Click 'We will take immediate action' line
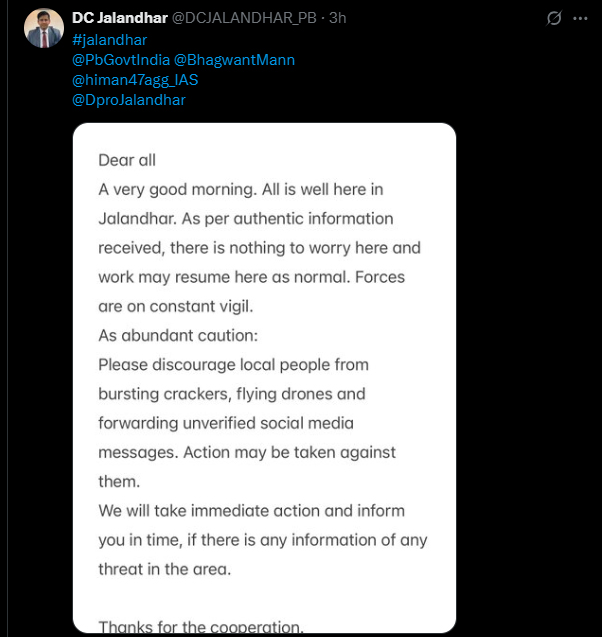The height and width of the screenshot is (637, 602). (x=251, y=511)
